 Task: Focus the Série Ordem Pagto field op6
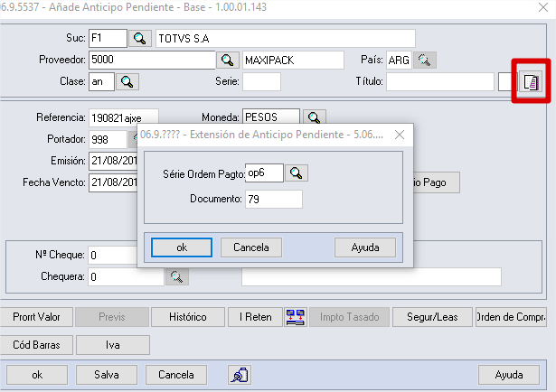click(x=264, y=173)
